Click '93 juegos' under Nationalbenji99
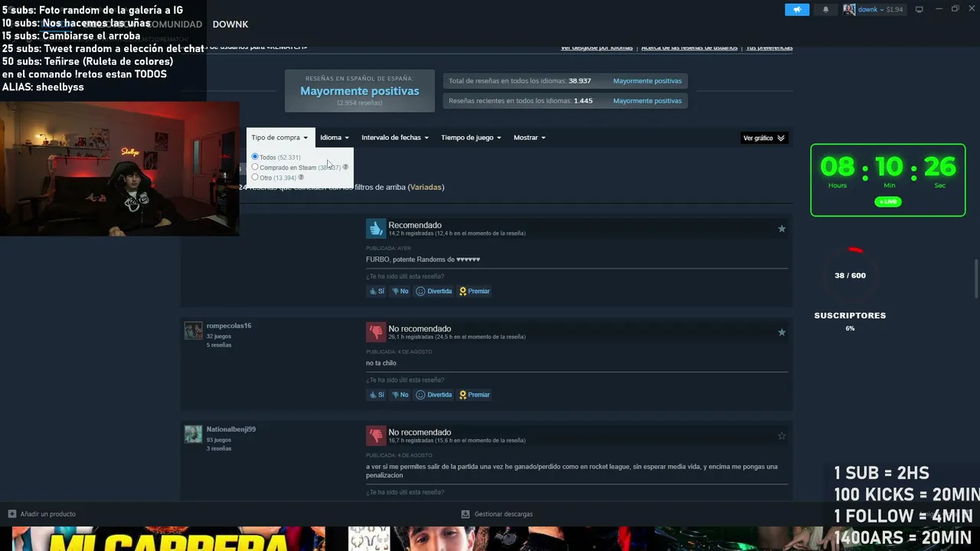 (219, 440)
